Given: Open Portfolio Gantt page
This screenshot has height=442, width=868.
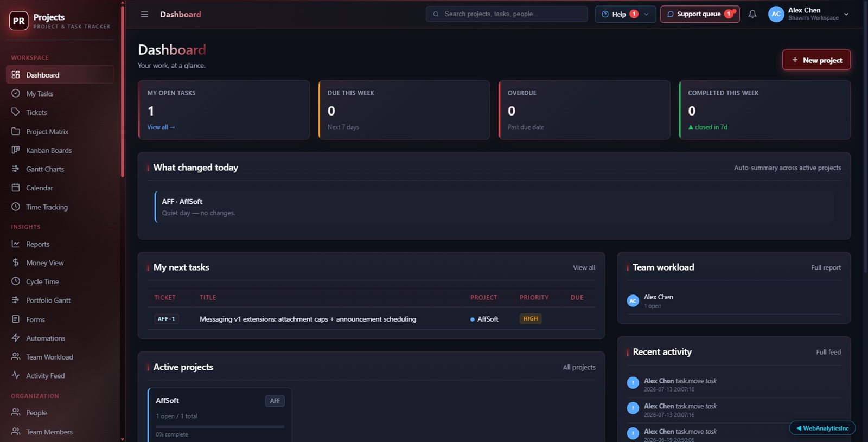Looking at the screenshot, I should click(60, 300).
